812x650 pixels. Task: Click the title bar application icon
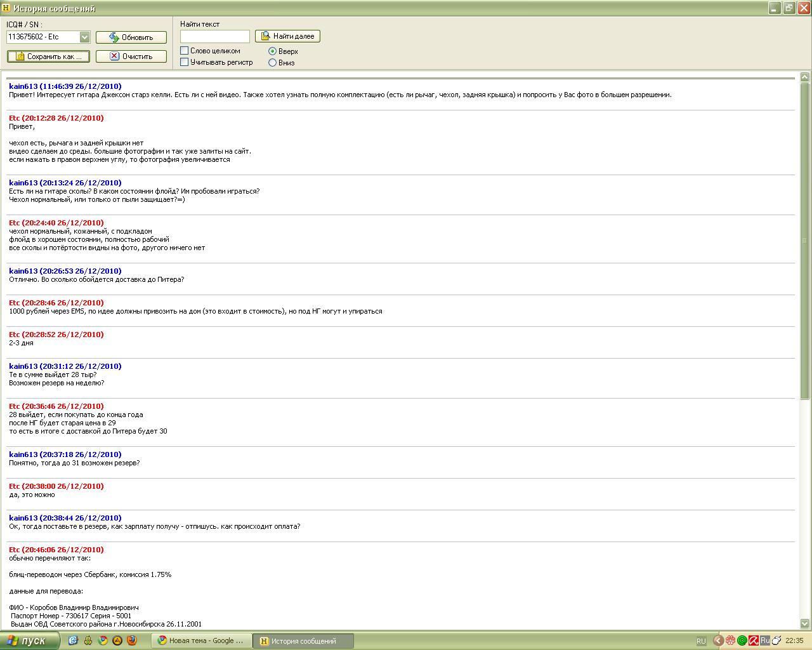coord(7,8)
